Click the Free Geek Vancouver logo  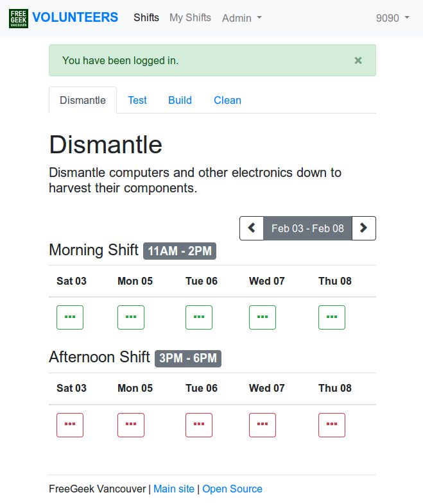pos(19,19)
